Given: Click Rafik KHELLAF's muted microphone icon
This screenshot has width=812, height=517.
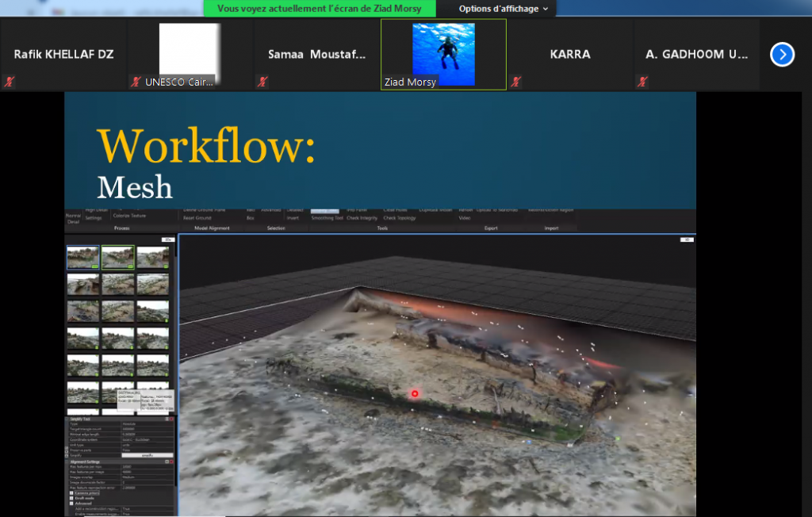Looking at the screenshot, I should click(9, 82).
